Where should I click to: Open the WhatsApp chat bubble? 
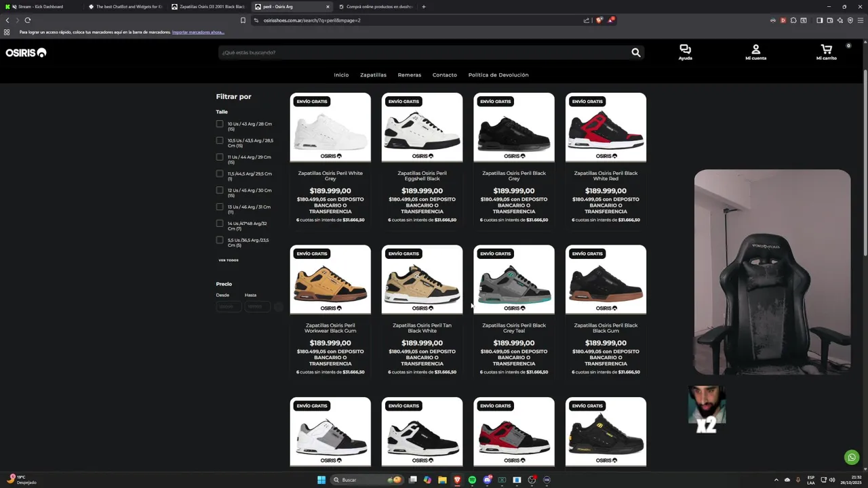coord(852,457)
